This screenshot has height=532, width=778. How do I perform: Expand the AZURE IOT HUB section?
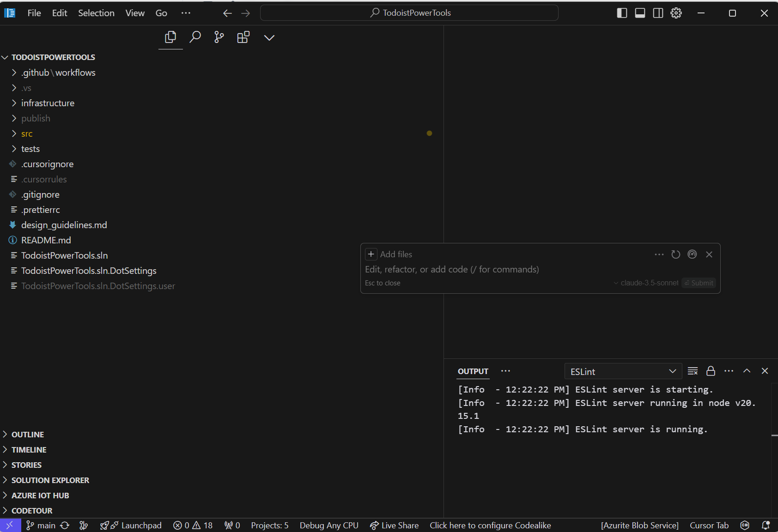tap(222, 496)
